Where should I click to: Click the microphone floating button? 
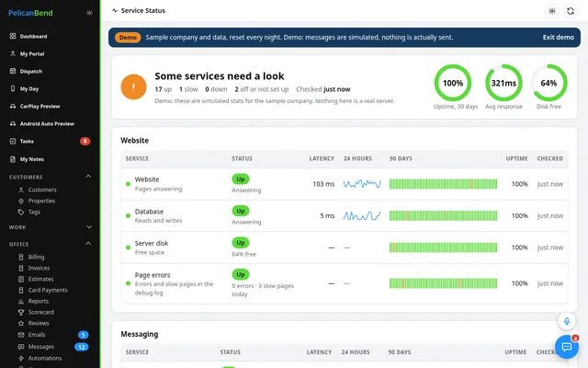567,321
